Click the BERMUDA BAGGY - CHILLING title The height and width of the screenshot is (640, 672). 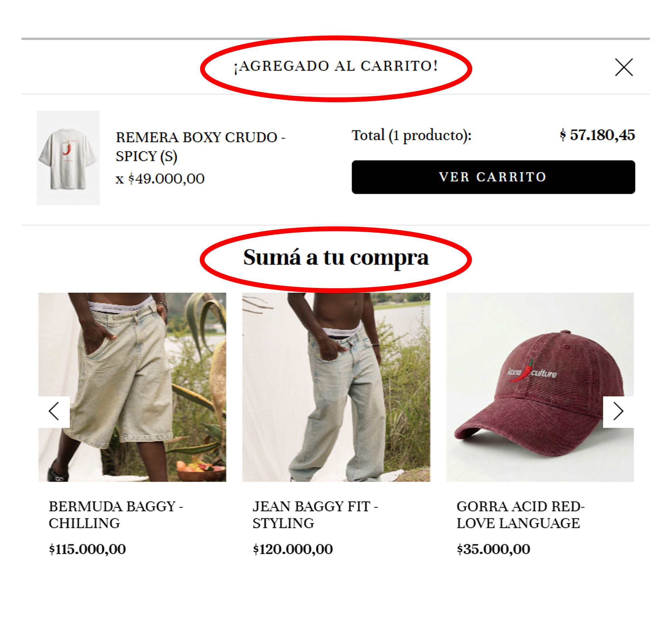(116, 515)
